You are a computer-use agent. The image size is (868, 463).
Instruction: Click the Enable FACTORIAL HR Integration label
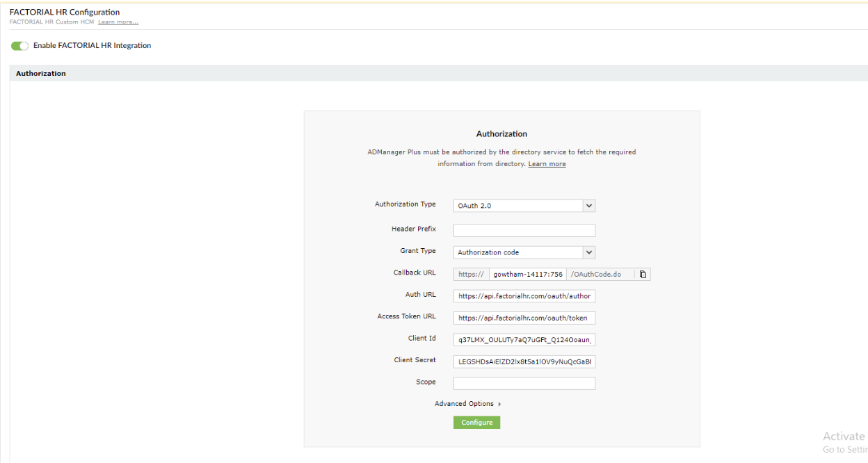[x=92, y=46]
